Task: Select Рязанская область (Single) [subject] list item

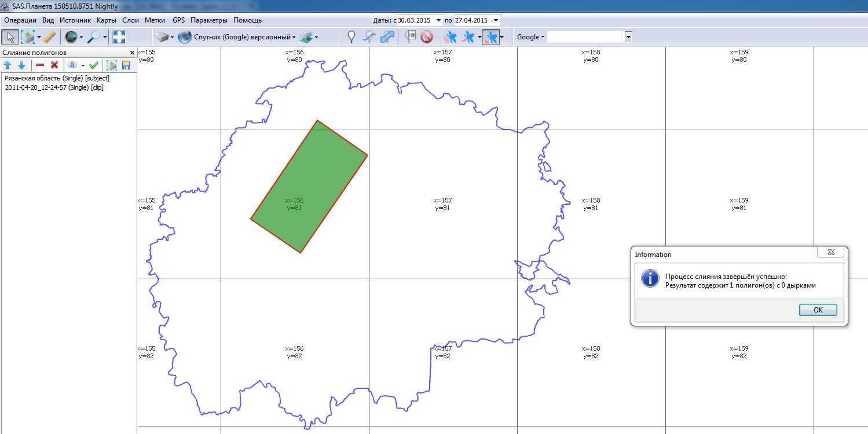Action: tap(57, 78)
